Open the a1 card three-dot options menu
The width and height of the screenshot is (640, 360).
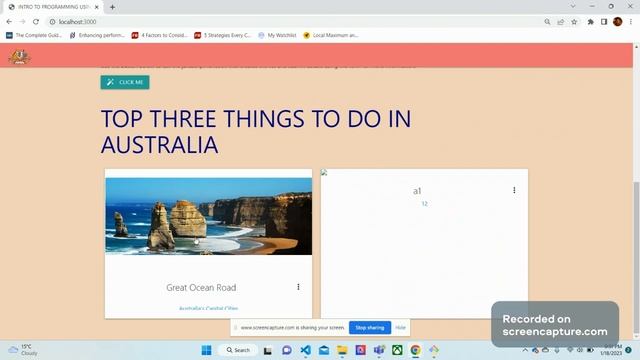tap(514, 190)
